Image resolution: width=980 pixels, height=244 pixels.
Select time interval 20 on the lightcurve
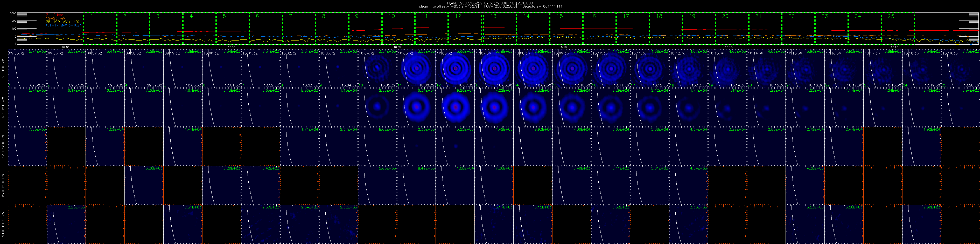[732, 29]
